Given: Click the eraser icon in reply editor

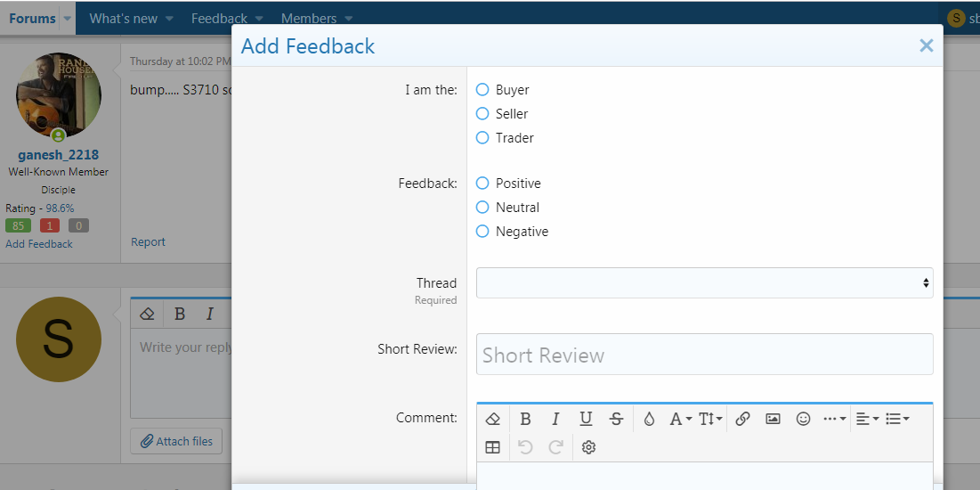Looking at the screenshot, I should (x=147, y=314).
